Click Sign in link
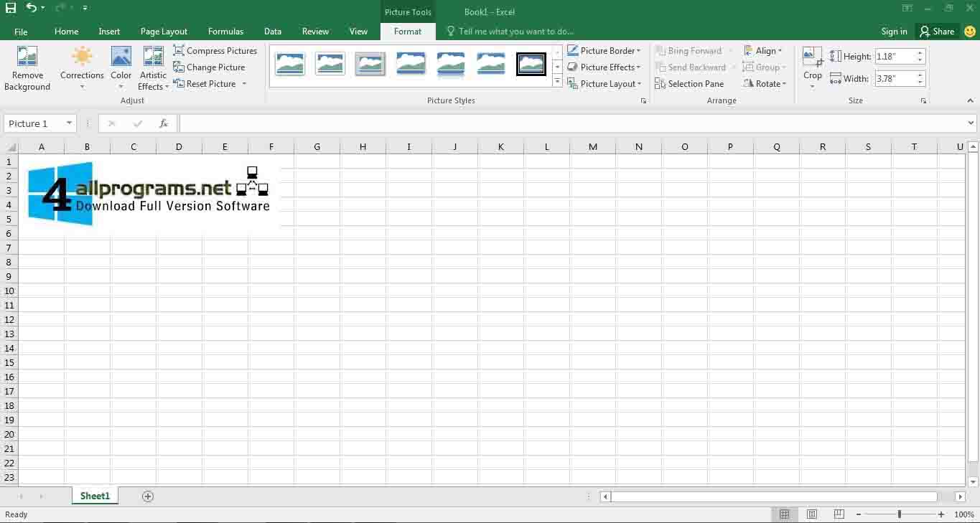Image resolution: width=980 pixels, height=523 pixels. click(894, 32)
